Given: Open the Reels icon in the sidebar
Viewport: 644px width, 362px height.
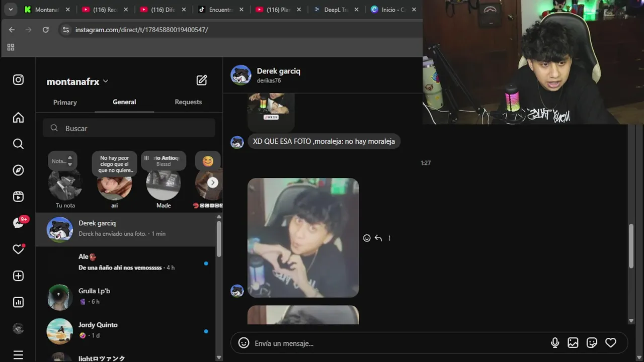Looking at the screenshot, I should (x=18, y=197).
